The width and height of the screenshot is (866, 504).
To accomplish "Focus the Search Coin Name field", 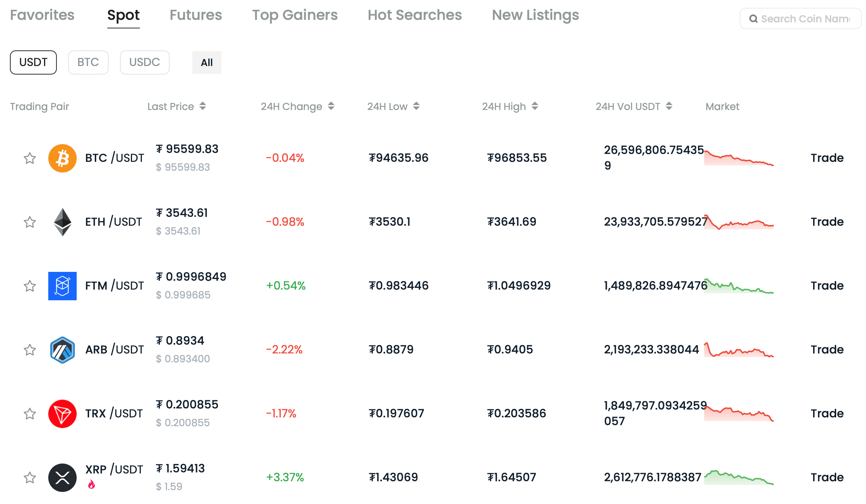I will click(x=806, y=19).
